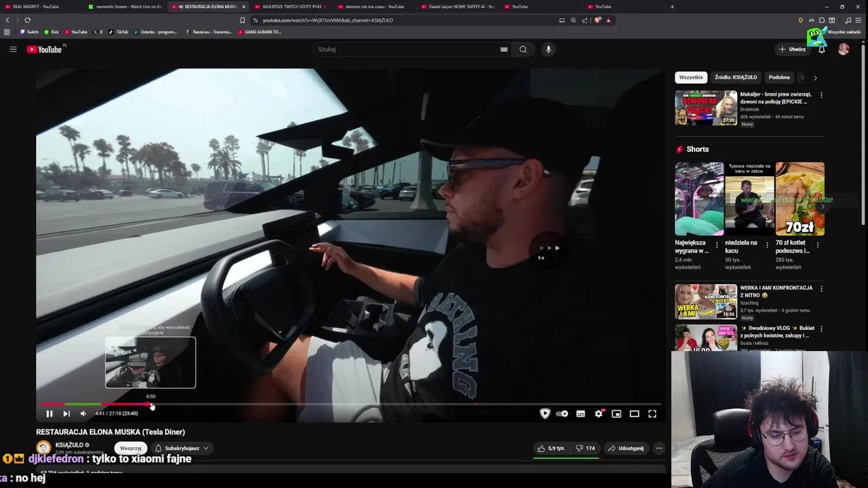Screen dimensions: 868x488
Task: Go back in browser history
Action: pyautogui.click(x=7, y=20)
